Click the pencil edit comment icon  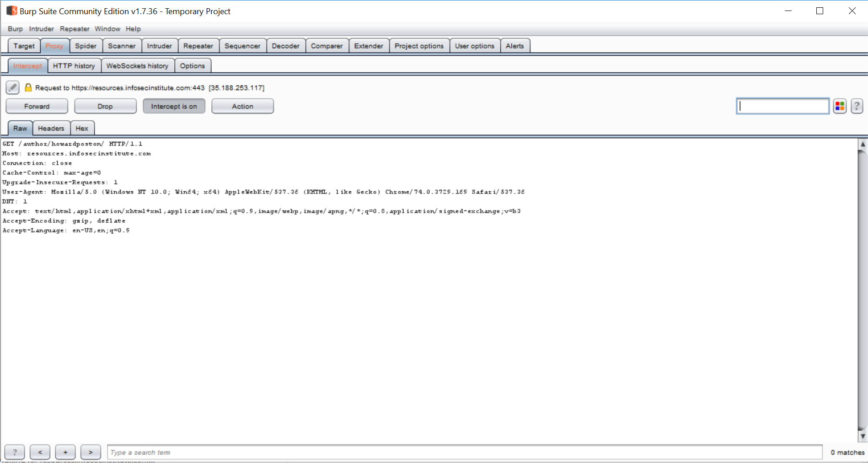pyautogui.click(x=12, y=87)
